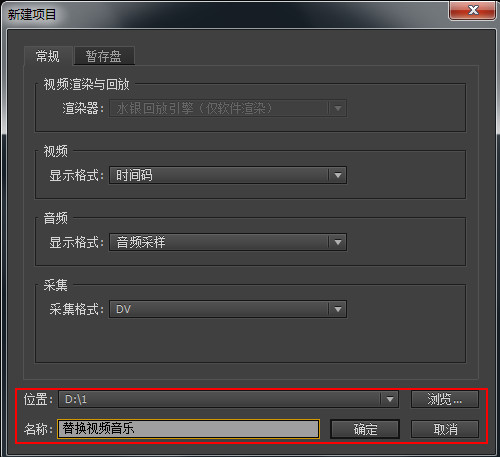Click the arrow on the 渲染器 dropdown
This screenshot has width=500, height=457.
(338, 108)
